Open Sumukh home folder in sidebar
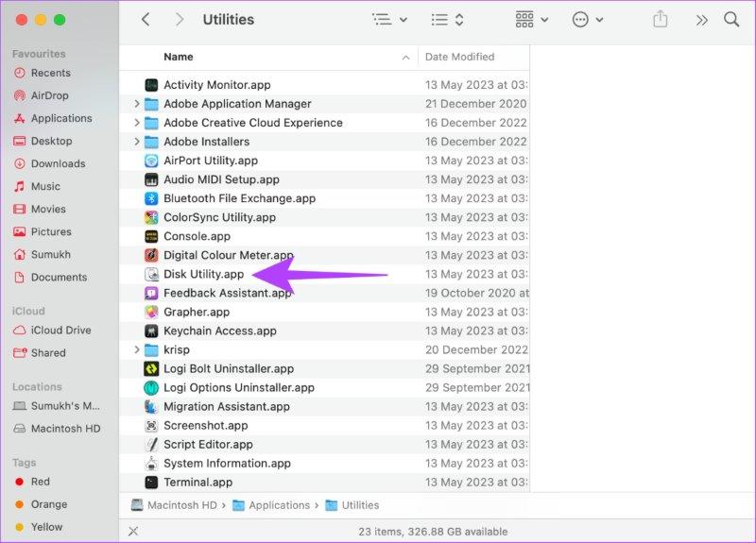Screen dimensions: 756x543 [x=43, y=254]
